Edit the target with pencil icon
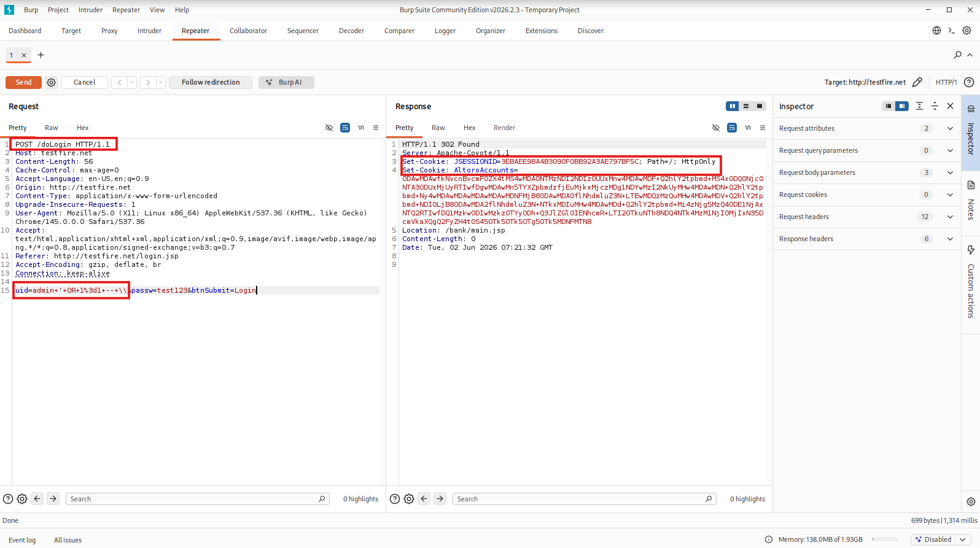The height and width of the screenshot is (548, 980). click(x=917, y=82)
